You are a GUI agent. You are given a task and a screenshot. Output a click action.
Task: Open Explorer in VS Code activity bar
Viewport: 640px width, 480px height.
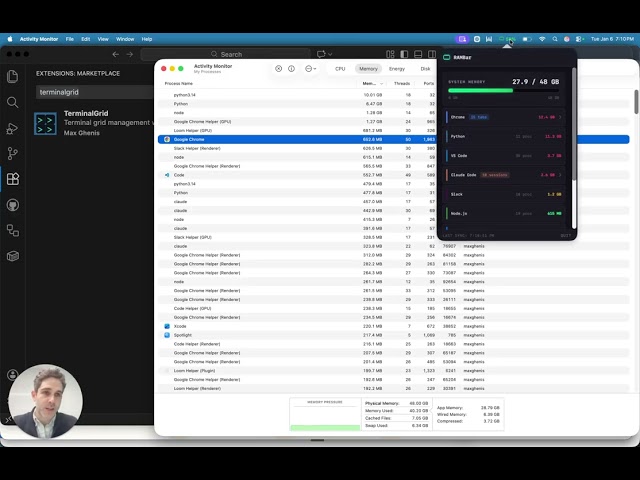tap(13, 76)
